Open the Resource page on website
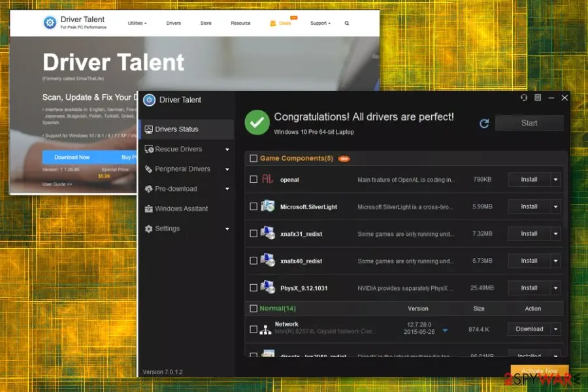The image size is (588, 392). coord(240,24)
